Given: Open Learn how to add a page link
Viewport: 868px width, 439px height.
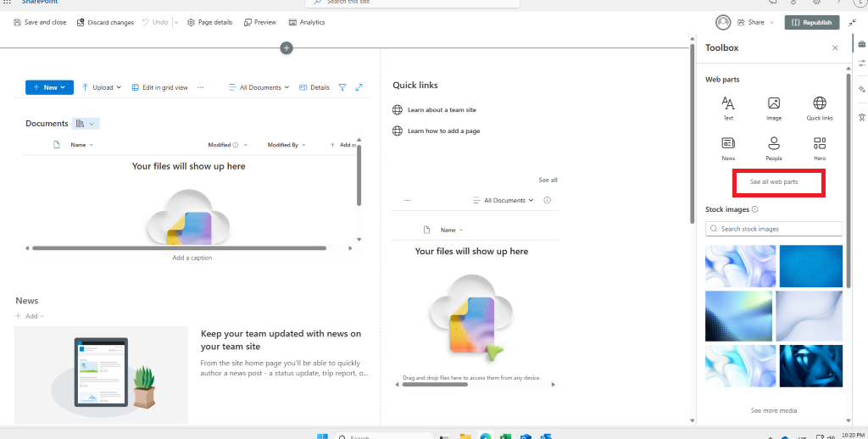Looking at the screenshot, I should pos(443,131).
